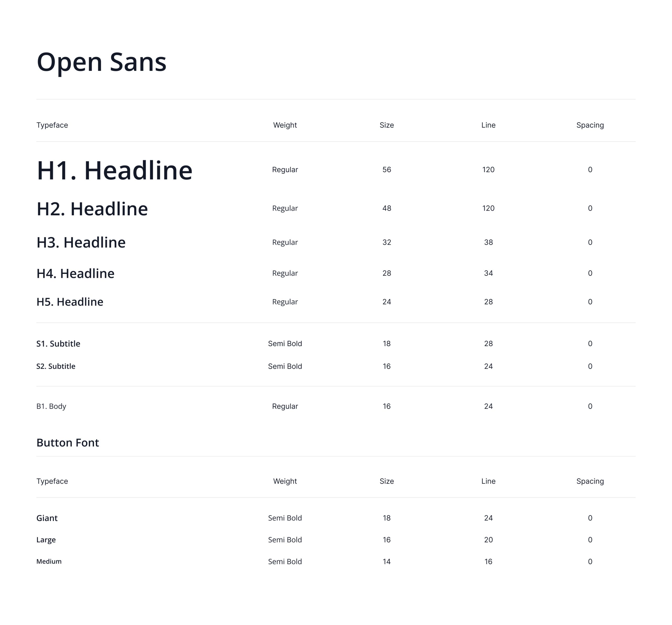Screen dimensions: 672x625
Task: Click the Medium button font label
Action: [49, 562]
